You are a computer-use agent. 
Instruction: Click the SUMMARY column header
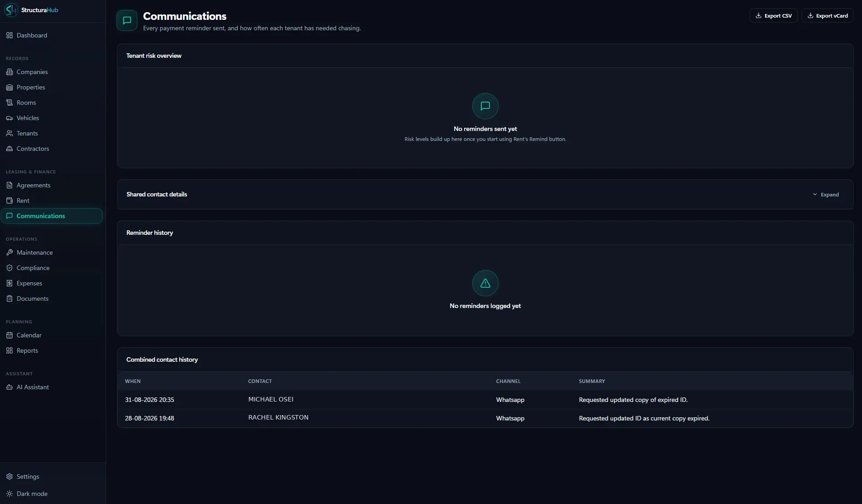[592, 381]
